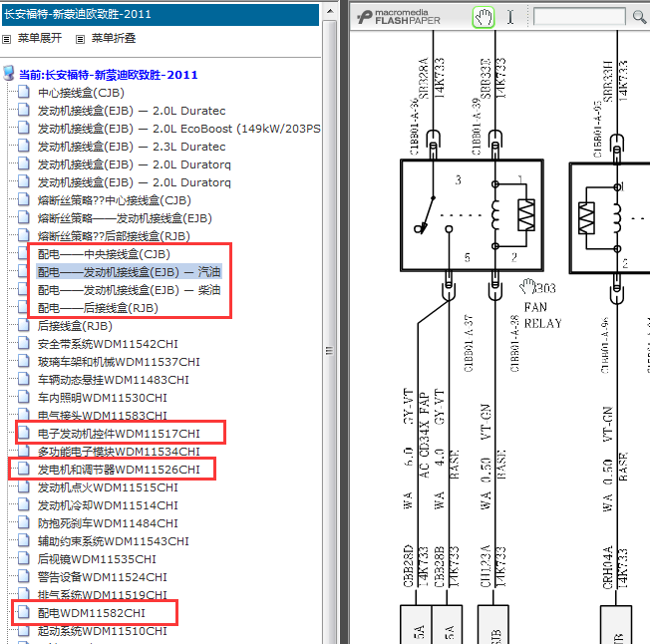Open 熔断丝策略??中心接线盒(CJB) item
Image resolution: width=650 pixels, height=644 pixels.
click(x=114, y=200)
